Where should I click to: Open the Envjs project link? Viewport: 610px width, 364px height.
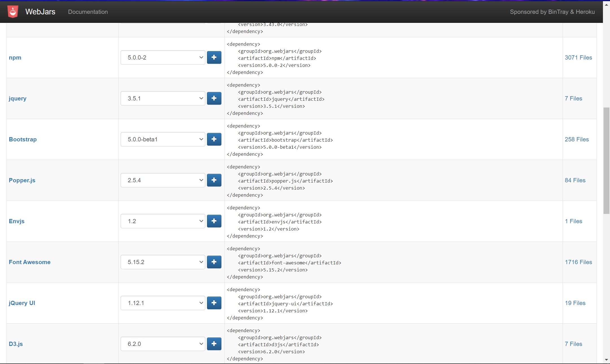pyautogui.click(x=17, y=221)
